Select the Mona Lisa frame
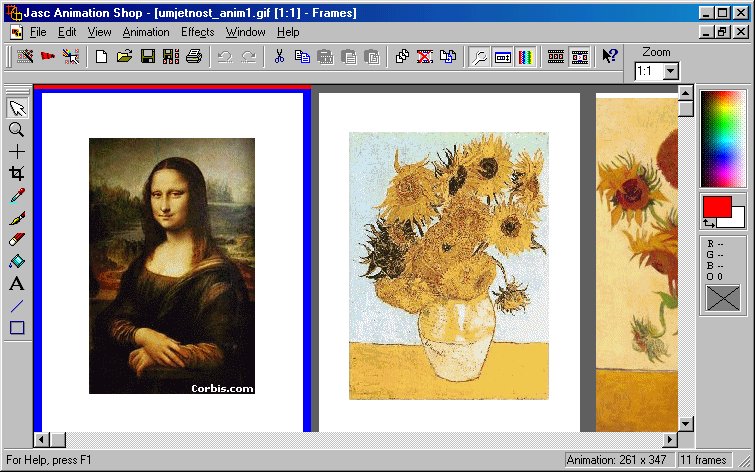The width and height of the screenshot is (755, 472). 172,262
